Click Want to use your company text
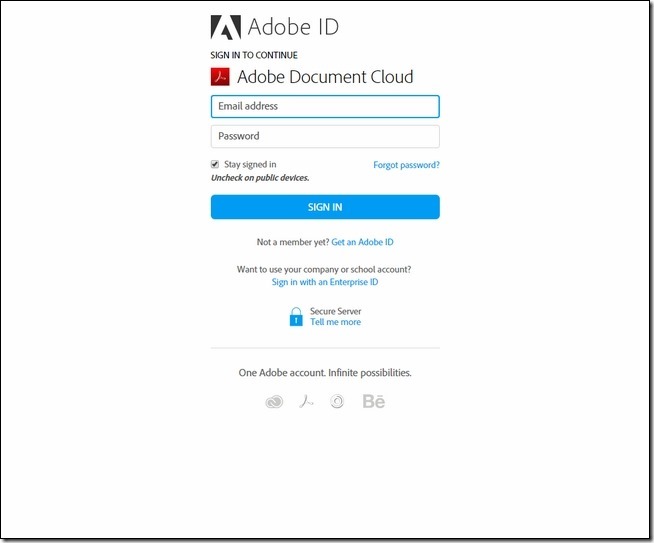Screen dimensions: 654x543 (324, 269)
